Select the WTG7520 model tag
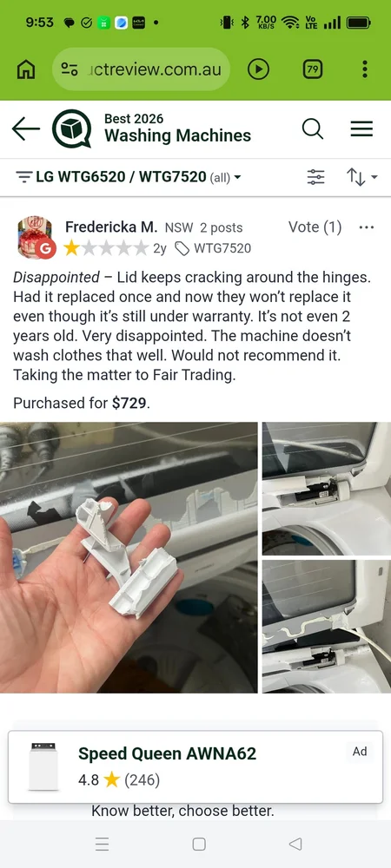The width and height of the screenshot is (391, 868). coord(213,248)
